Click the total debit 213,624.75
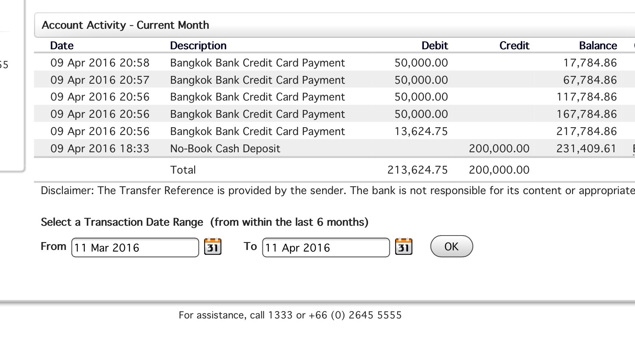The image size is (635, 364). point(417,170)
